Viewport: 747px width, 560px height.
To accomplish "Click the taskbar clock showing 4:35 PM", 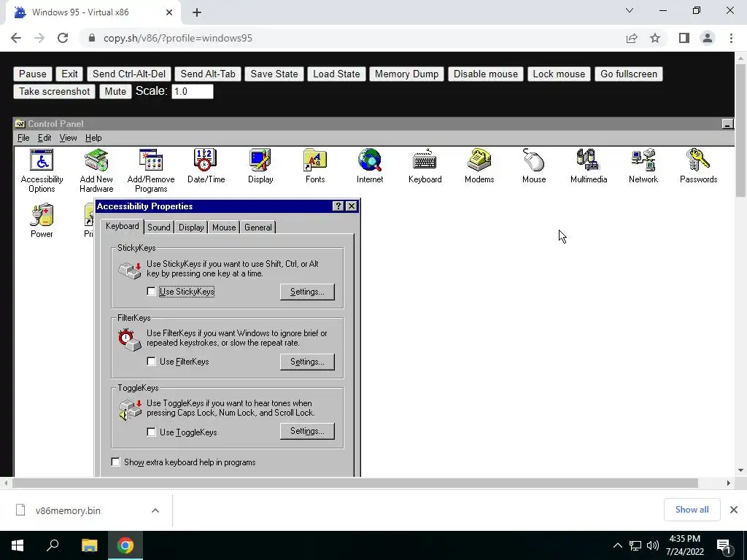I will pos(684,545).
